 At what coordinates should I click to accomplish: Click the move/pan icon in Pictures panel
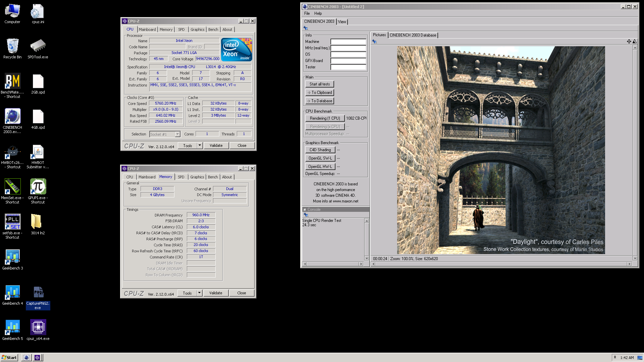pos(629,42)
